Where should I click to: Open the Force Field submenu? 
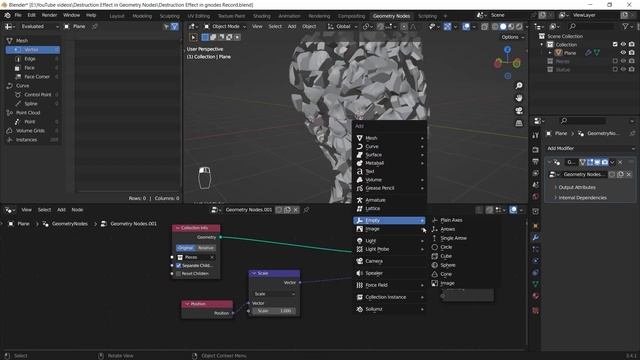(x=389, y=285)
